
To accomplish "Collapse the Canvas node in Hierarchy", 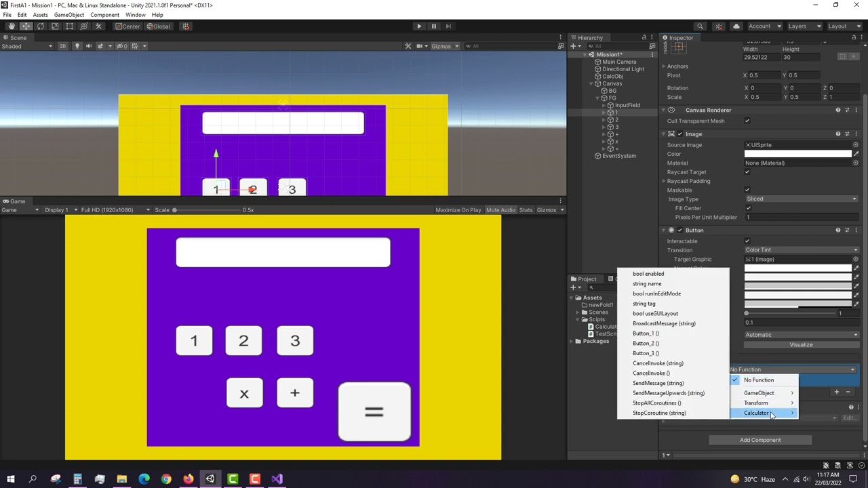I will tap(591, 84).
